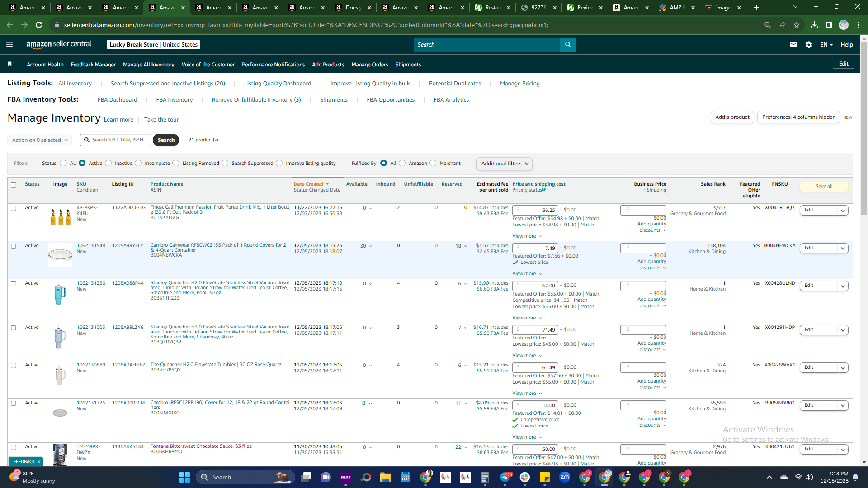The image size is (868, 488).
Task: Open the messages envelope icon
Action: [x=793, y=45]
